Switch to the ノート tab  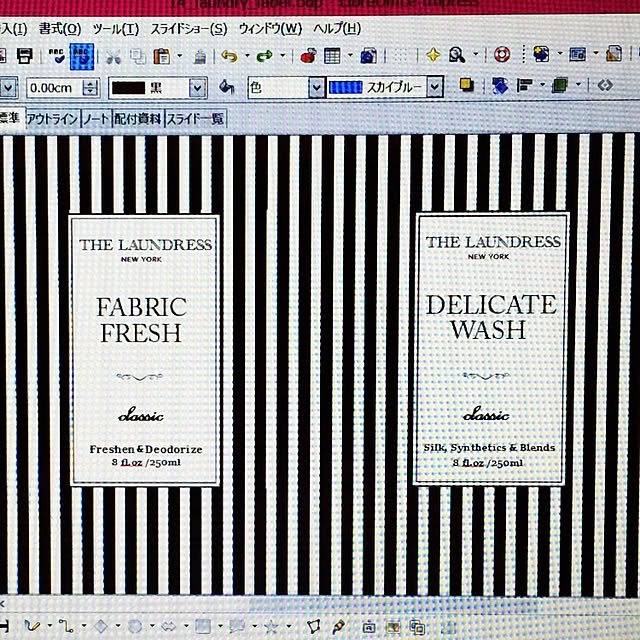pos(96,119)
